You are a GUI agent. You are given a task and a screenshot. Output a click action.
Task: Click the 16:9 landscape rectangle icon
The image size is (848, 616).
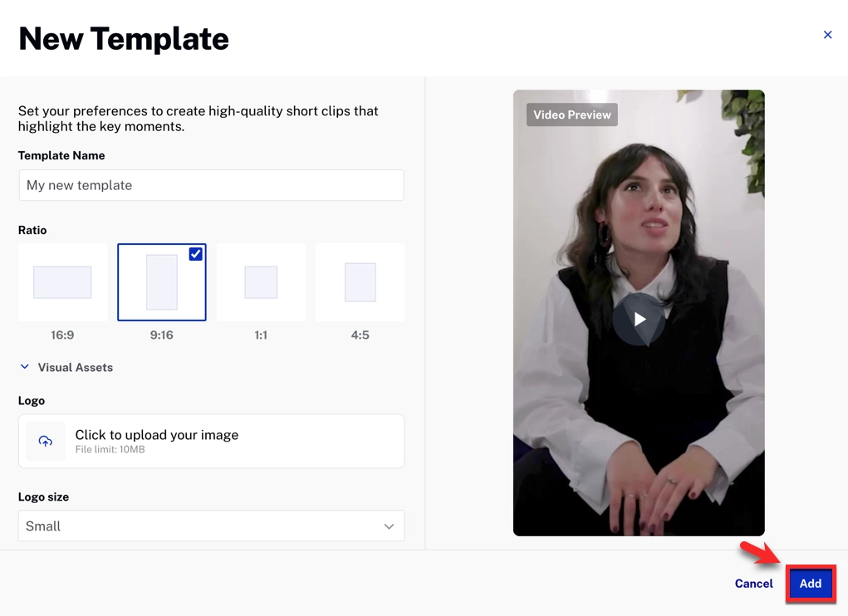point(62,282)
